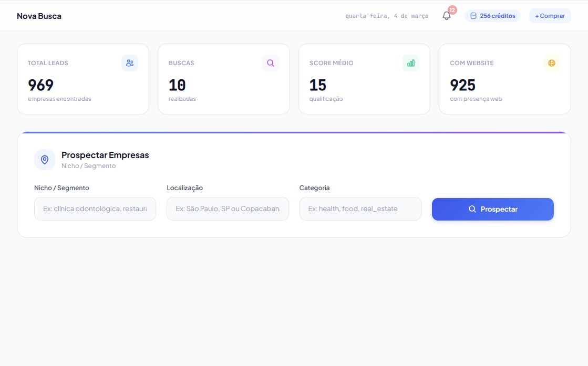
Task: Select the Buscas realizadas card
Action: click(x=223, y=79)
